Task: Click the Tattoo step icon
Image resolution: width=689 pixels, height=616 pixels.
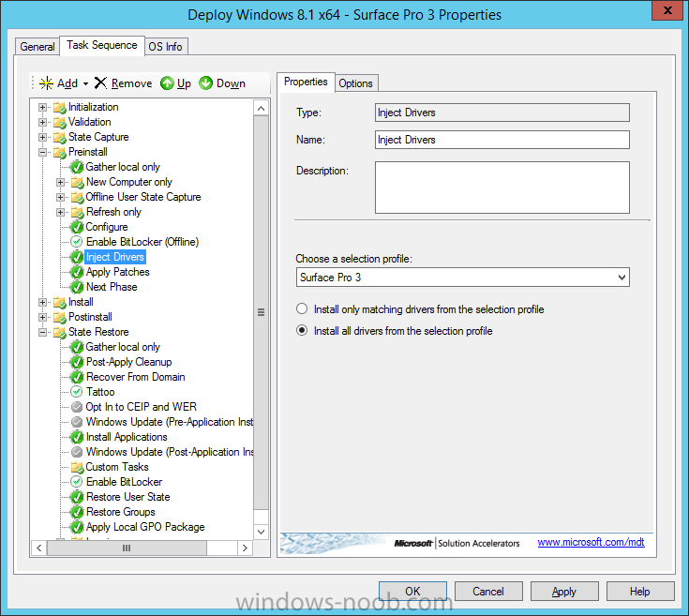Action: pyautogui.click(x=77, y=392)
